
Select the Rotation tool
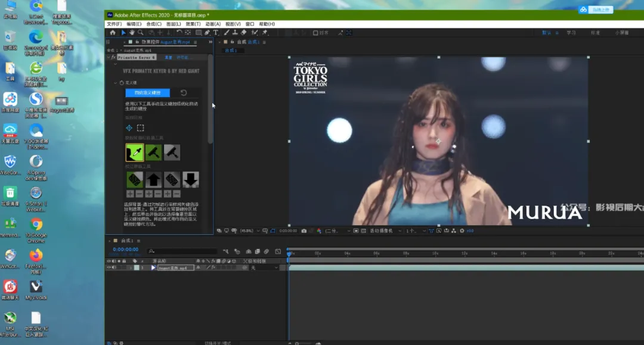(179, 32)
